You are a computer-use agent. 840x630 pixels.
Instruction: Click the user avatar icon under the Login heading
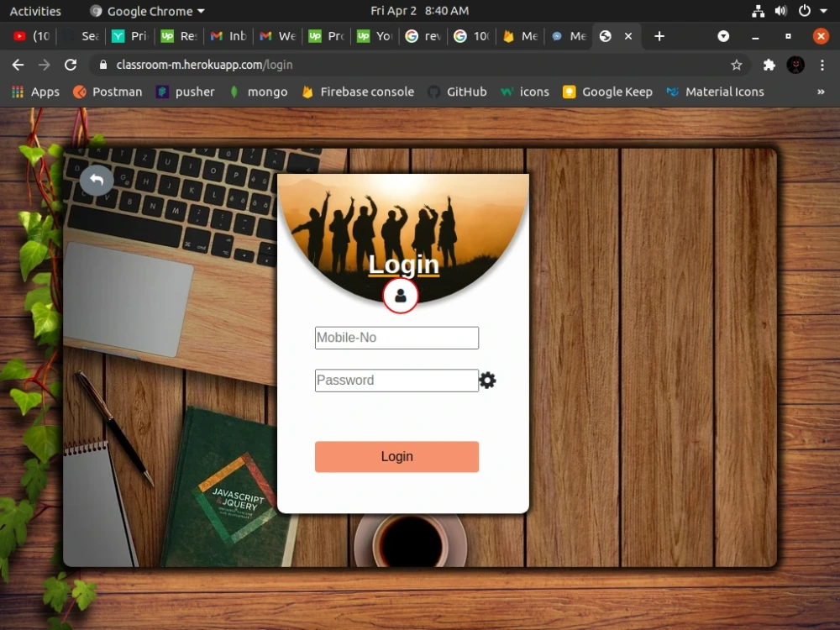(400, 295)
